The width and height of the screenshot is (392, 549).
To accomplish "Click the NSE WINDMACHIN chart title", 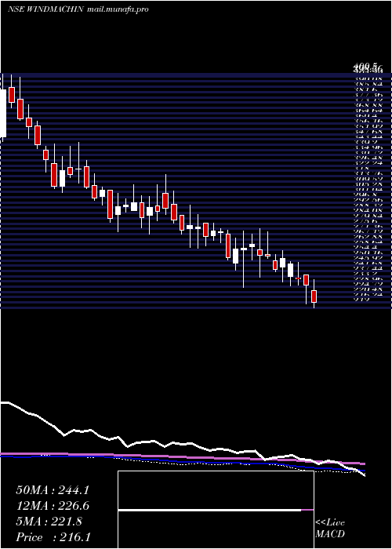I will coord(45,9).
